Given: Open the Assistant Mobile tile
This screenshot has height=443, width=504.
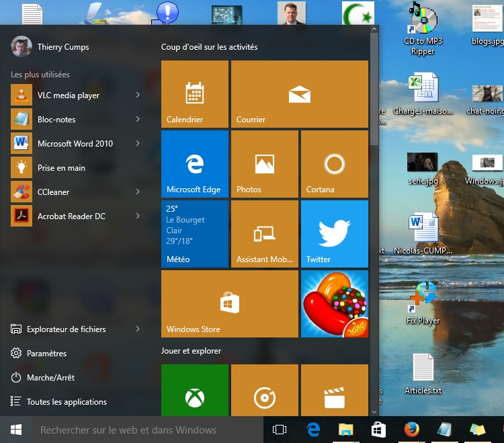Looking at the screenshot, I should click(x=265, y=234).
